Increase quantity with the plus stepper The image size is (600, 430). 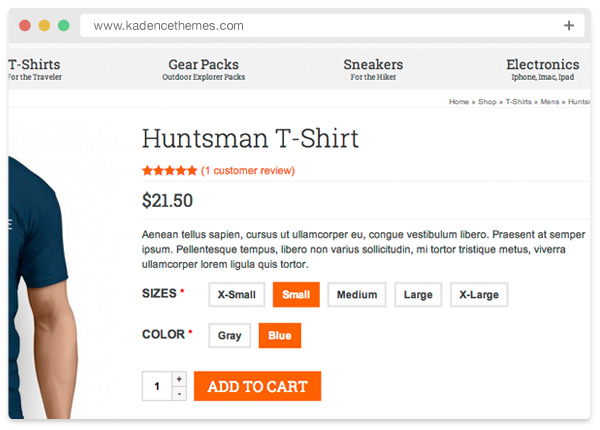pyautogui.click(x=179, y=379)
